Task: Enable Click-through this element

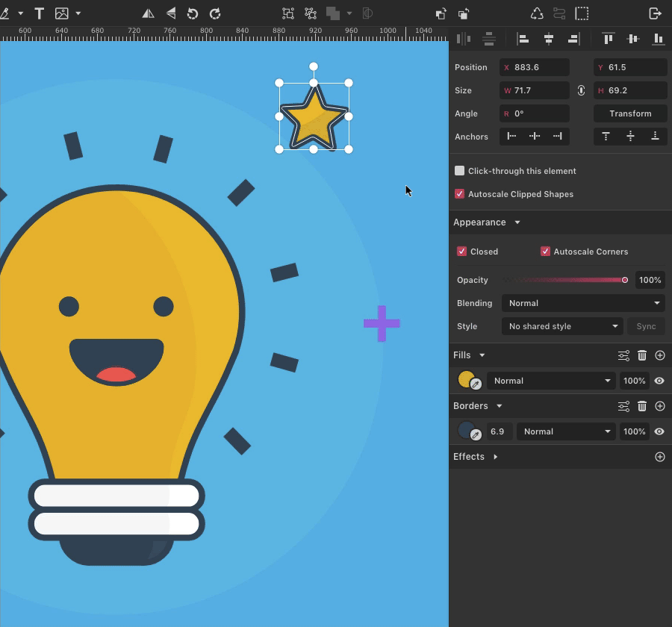Action: click(x=459, y=170)
